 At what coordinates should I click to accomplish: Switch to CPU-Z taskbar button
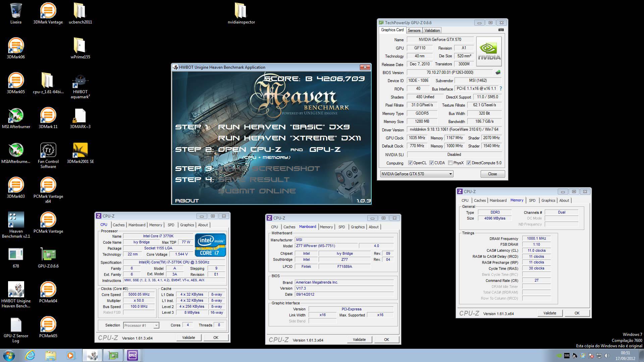[132, 355]
